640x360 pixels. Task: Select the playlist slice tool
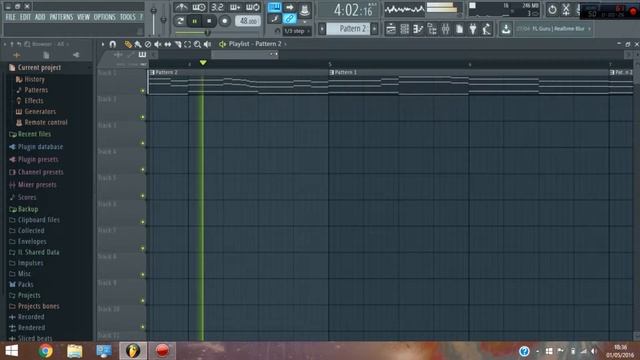point(178,44)
